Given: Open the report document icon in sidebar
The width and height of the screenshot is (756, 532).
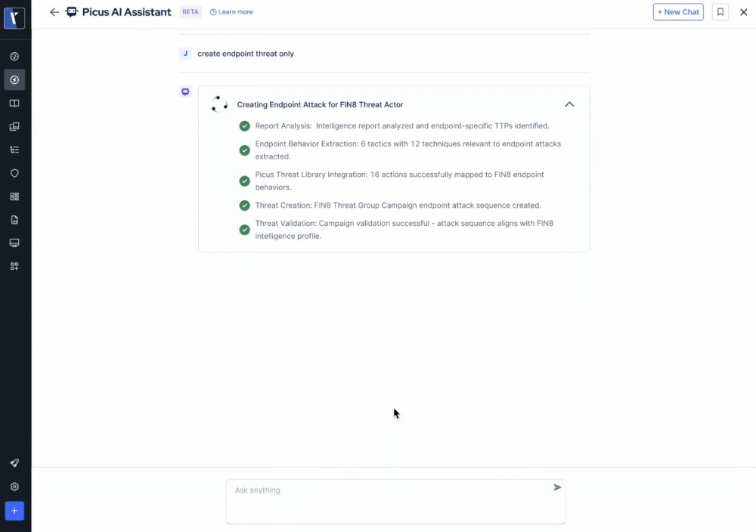Looking at the screenshot, I should pyautogui.click(x=14, y=220).
